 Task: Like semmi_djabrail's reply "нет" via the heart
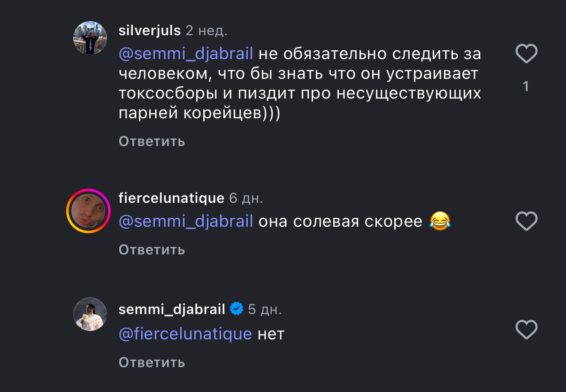click(526, 329)
